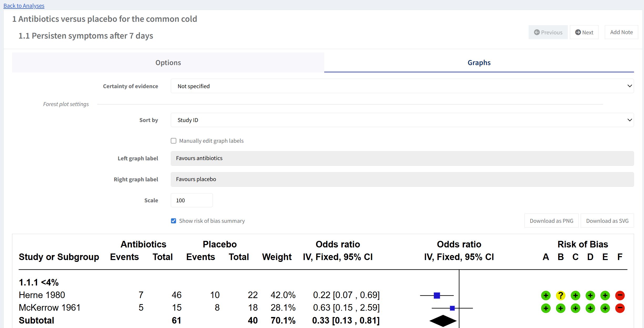Click the Download as SVG button
Image resolution: width=644 pixels, height=328 pixels.
(x=607, y=221)
